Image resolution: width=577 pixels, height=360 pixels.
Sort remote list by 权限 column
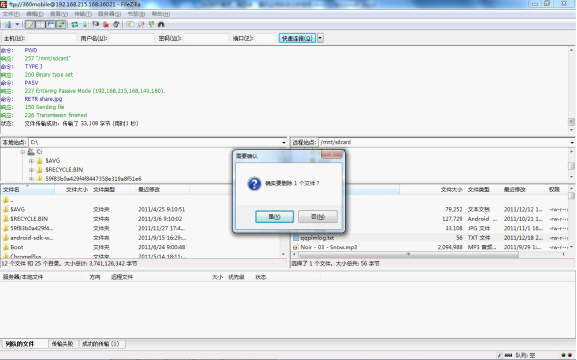[x=556, y=190]
